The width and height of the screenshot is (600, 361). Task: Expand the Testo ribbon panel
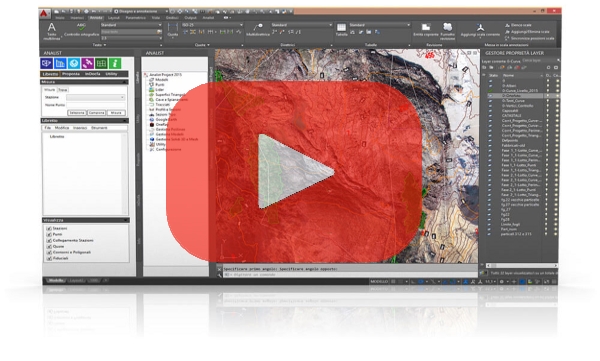click(99, 45)
